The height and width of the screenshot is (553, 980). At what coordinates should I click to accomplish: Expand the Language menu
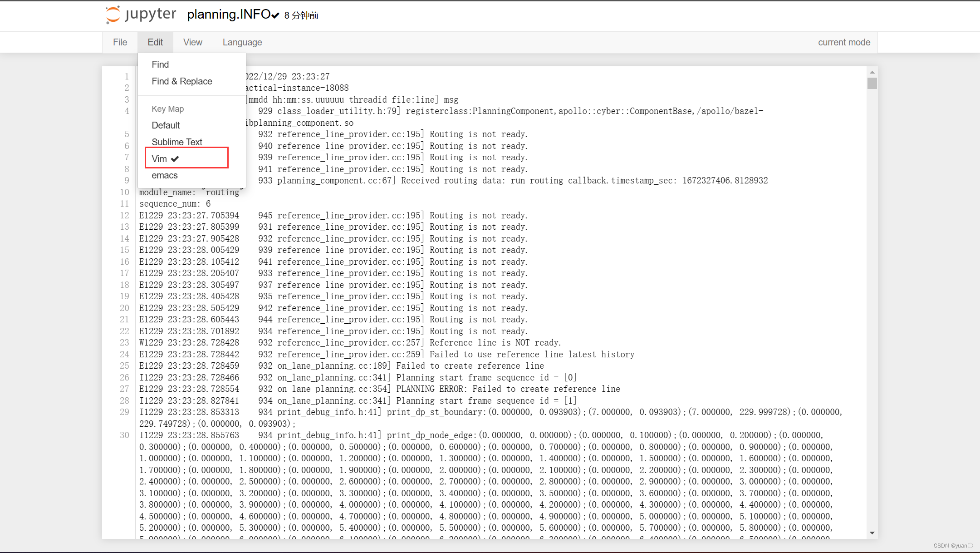[x=242, y=42]
